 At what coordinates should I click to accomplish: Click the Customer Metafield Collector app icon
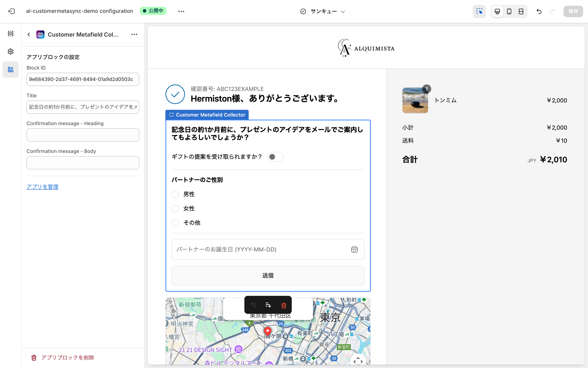point(40,35)
